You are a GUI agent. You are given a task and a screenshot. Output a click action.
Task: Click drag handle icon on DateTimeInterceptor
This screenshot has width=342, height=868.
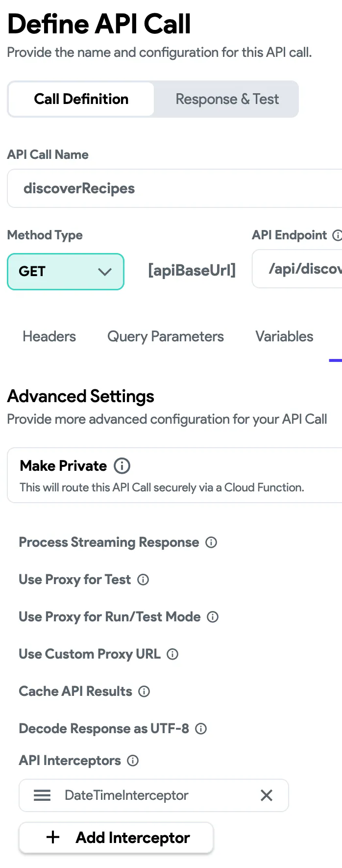click(42, 795)
